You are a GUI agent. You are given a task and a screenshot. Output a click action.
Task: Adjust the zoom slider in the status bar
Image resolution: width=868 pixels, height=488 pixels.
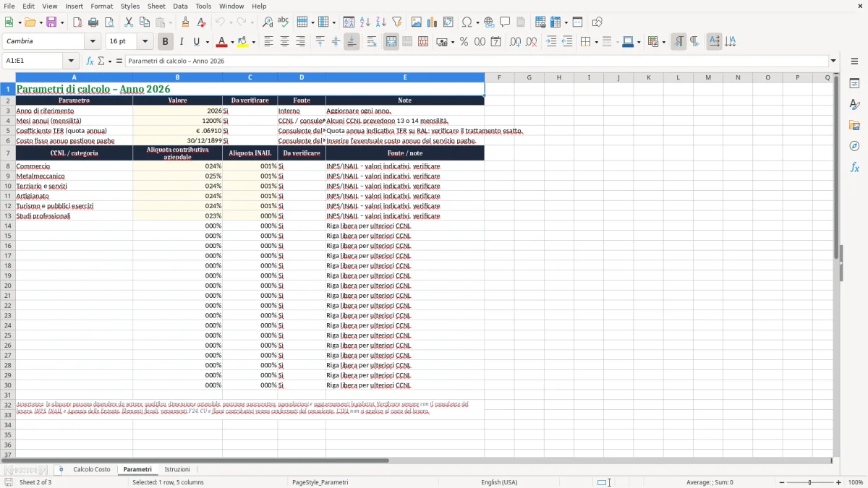pos(809,482)
